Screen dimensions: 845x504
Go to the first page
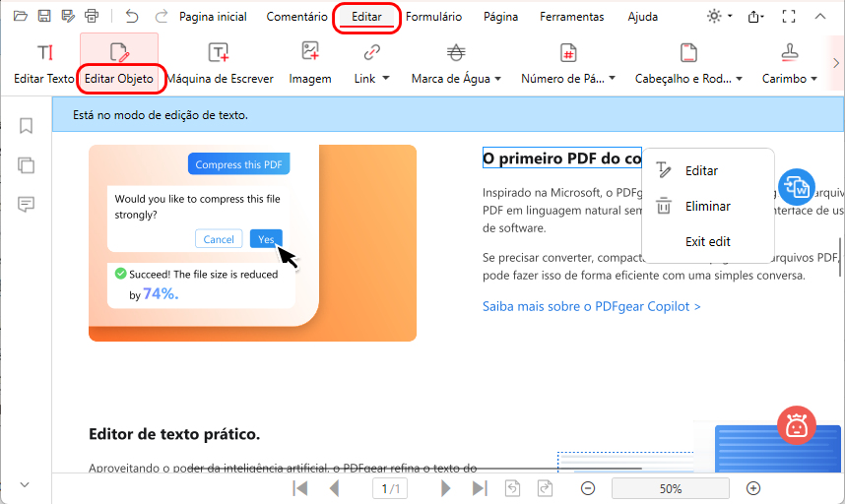pyautogui.click(x=300, y=488)
